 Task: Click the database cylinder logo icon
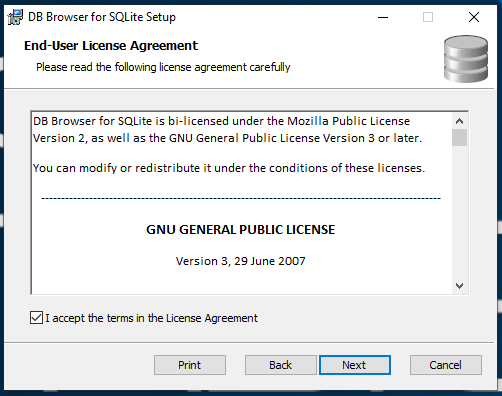click(x=466, y=59)
